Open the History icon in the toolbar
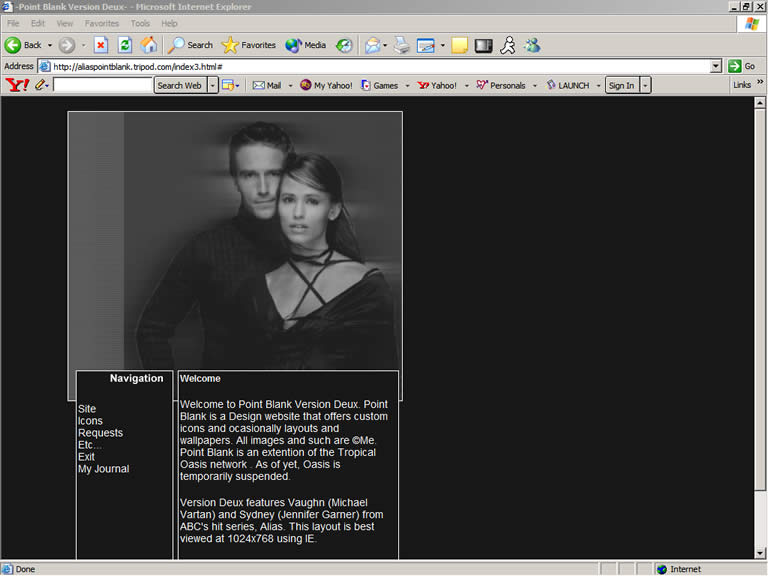Viewport: 768px width, 576px height. (344, 45)
